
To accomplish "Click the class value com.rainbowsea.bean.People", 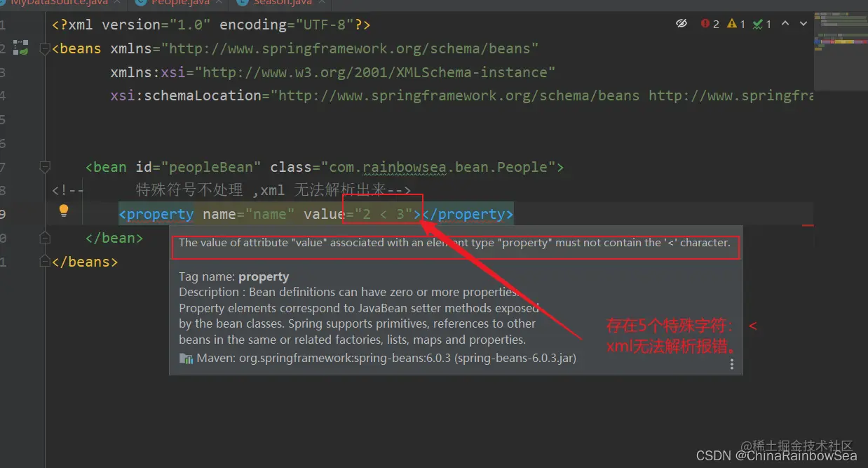I will 438,167.
